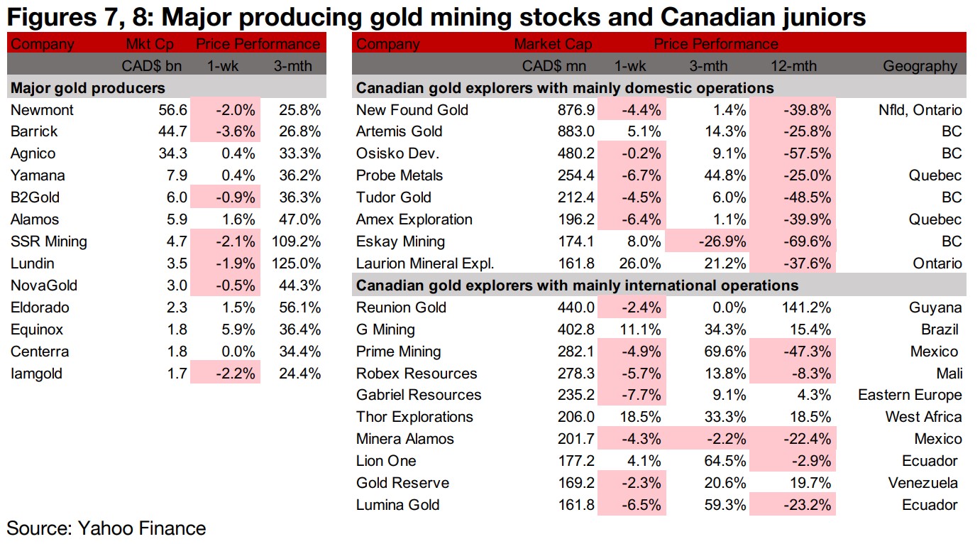Click the Newmont company name
The width and height of the screenshot is (980, 544).
(43, 110)
